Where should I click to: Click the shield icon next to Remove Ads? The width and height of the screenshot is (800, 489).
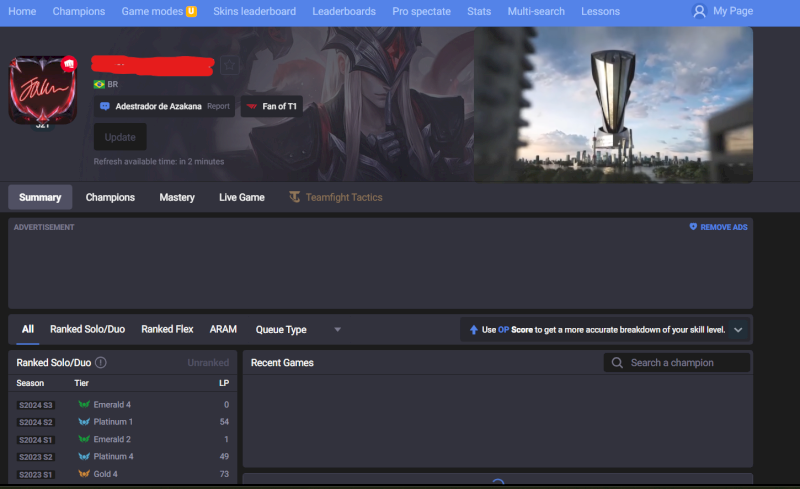693,227
